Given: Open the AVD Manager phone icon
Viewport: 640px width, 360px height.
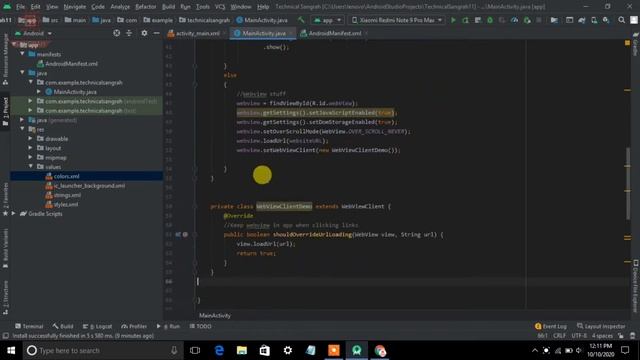Looking at the screenshot, I should point(594,20).
